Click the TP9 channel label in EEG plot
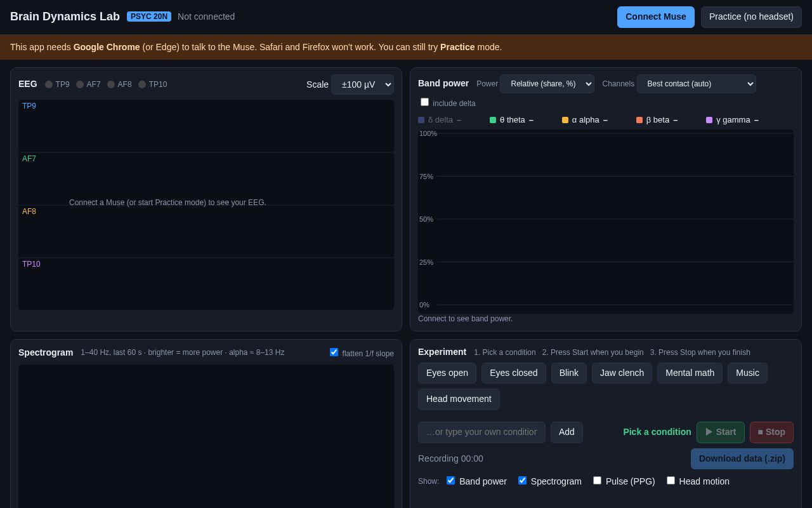 [x=29, y=106]
